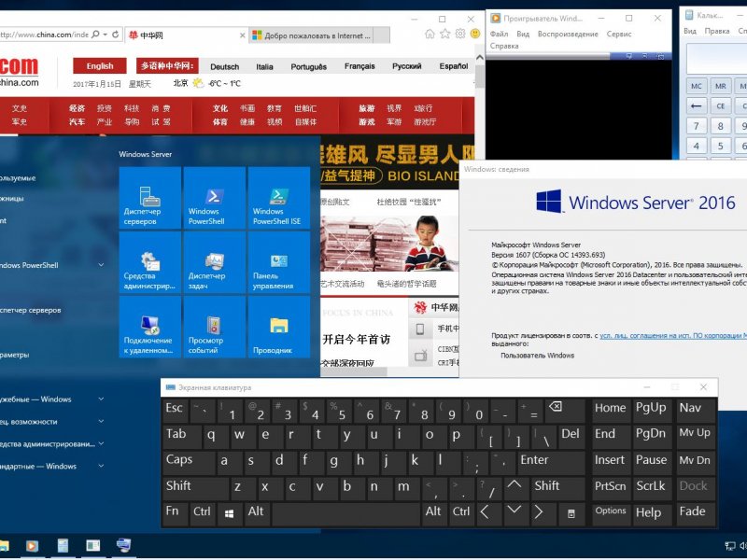This screenshot has height=560, width=747.
Task: Click the network icon in system tray
Action: pos(730,546)
